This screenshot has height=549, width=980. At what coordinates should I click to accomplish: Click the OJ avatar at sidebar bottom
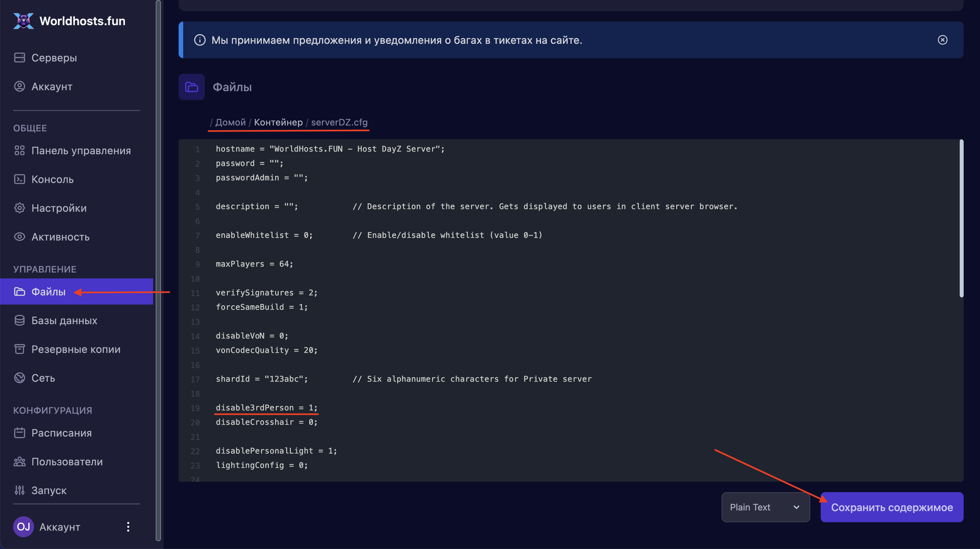tap(23, 526)
